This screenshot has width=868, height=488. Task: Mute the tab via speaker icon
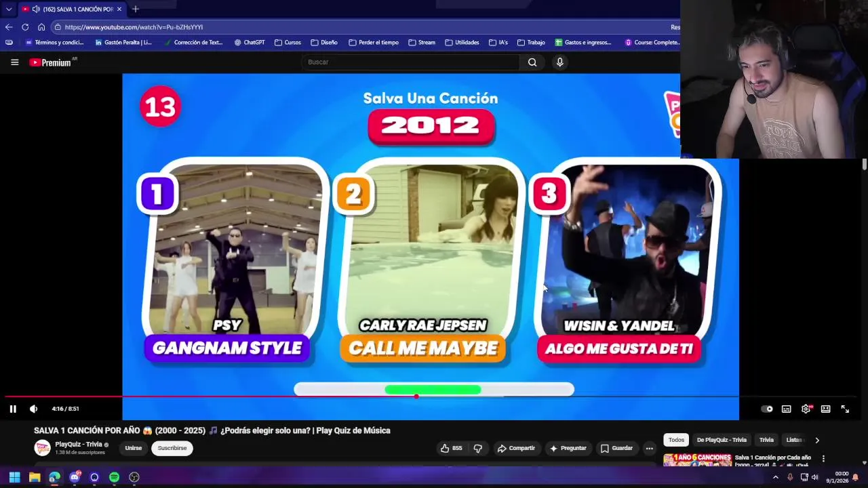[35, 9]
